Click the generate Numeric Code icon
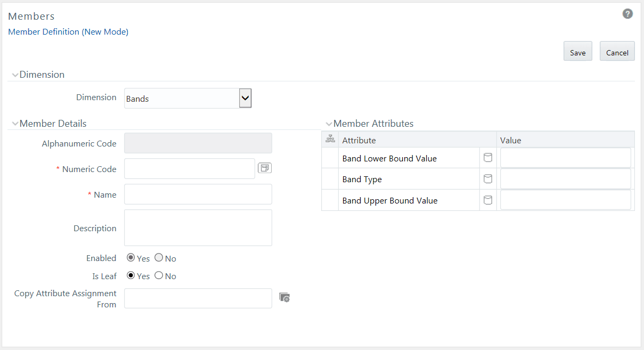This screenshot has width=644, height=350. (264, 168)
